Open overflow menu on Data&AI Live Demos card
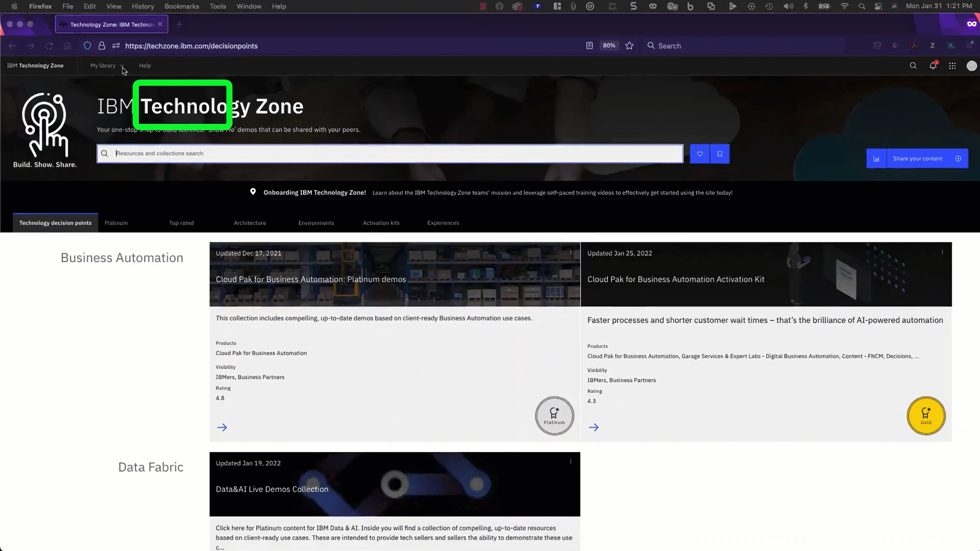 [x=571, y=462]
